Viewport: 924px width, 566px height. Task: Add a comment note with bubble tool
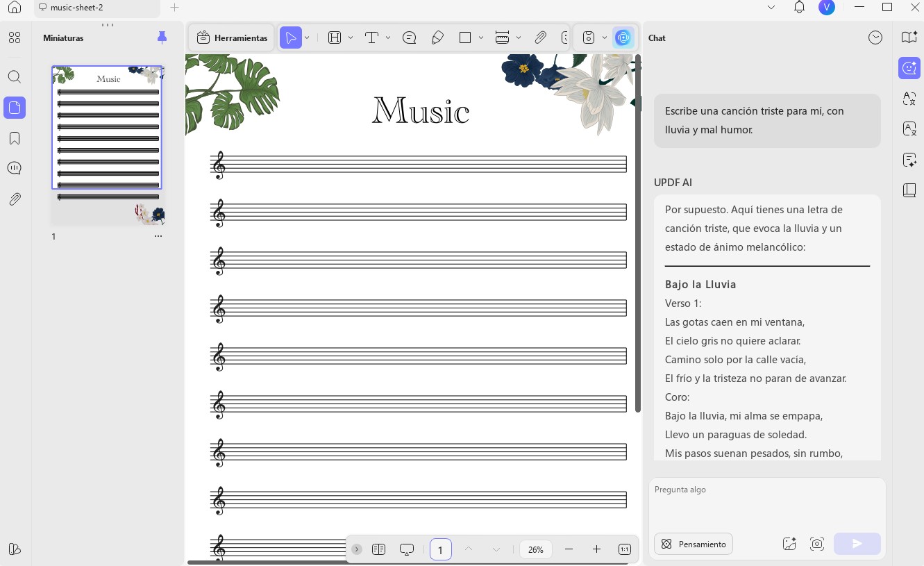(410, 38)
